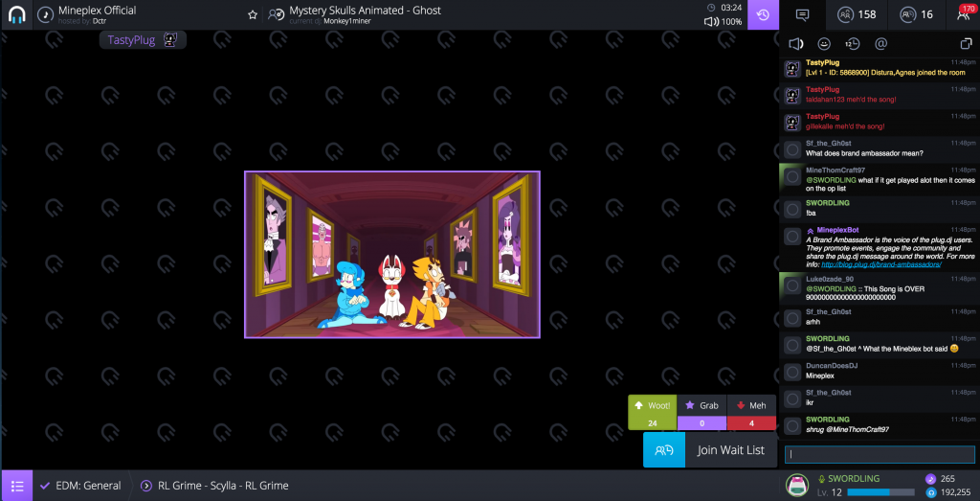Click the plug points icon showing 265
980x501 pixels.
click(x=930, y=479)
